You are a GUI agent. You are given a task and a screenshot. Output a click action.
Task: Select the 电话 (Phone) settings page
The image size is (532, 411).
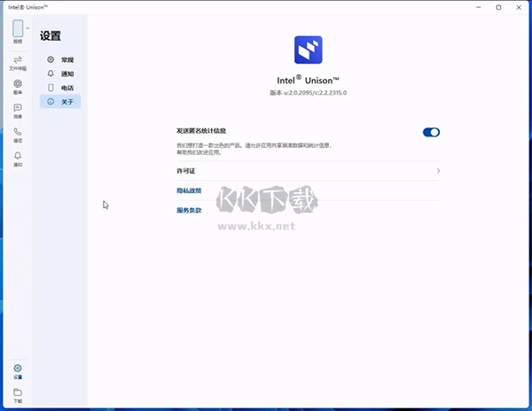pos(60,88)
